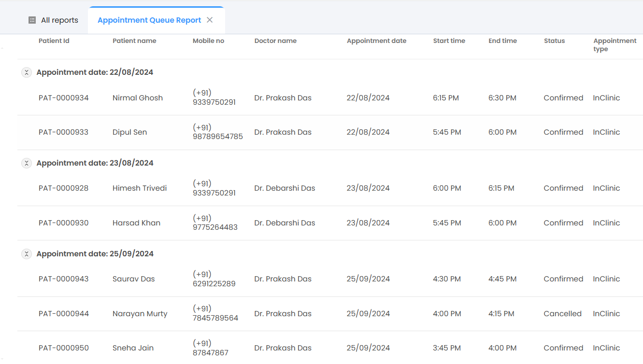Click the Nirmal Ghosh patient name

[138, 98]
